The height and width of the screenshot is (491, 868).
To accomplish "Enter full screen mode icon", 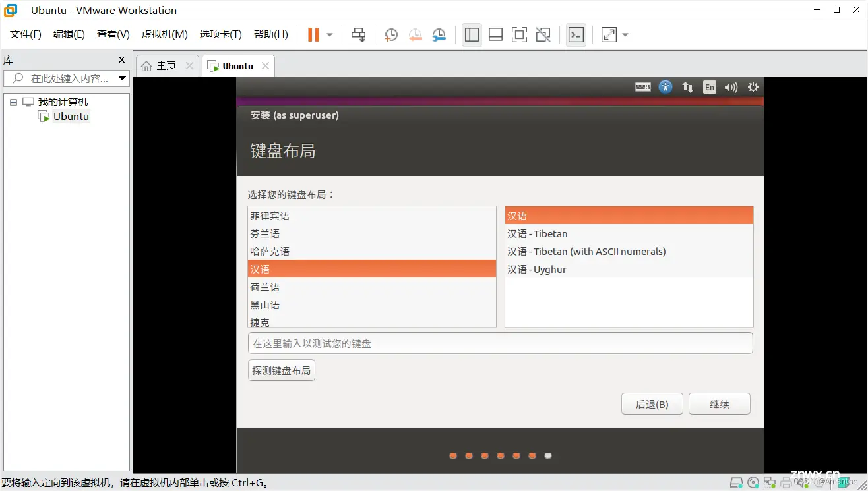I will click(519, 34).
